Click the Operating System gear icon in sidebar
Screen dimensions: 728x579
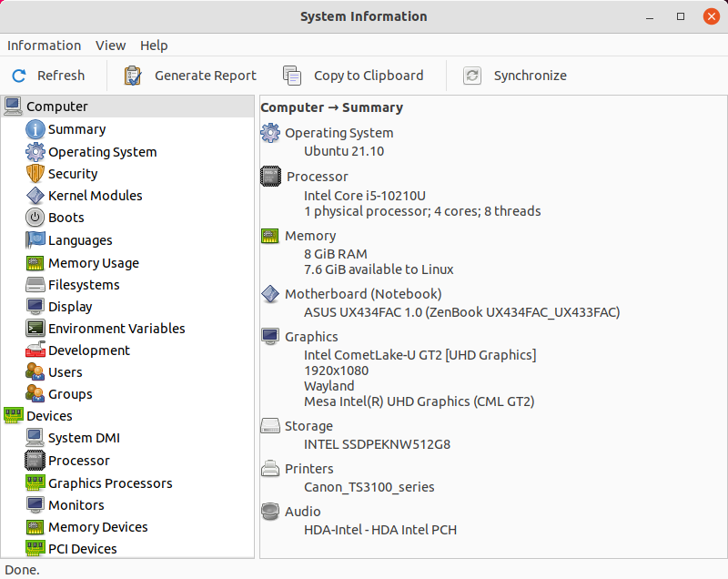(x=35, y=152)
